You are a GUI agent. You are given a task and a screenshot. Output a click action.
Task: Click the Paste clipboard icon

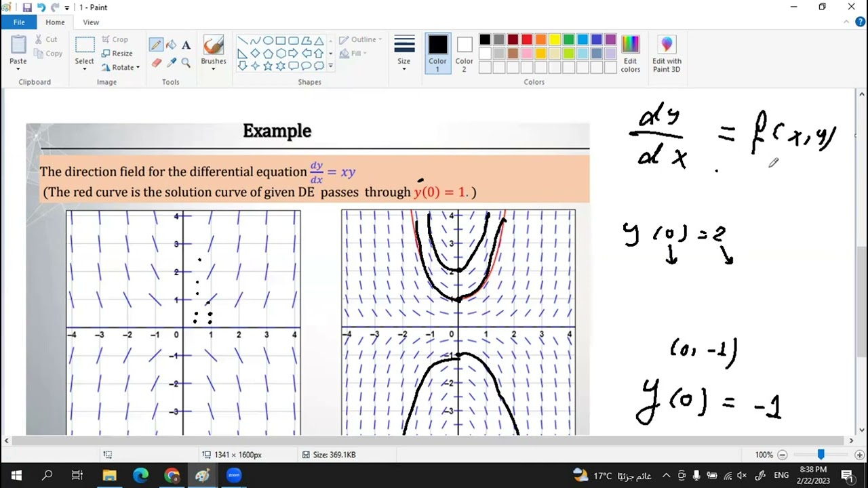pyautogui.click(x=18, y=45)
